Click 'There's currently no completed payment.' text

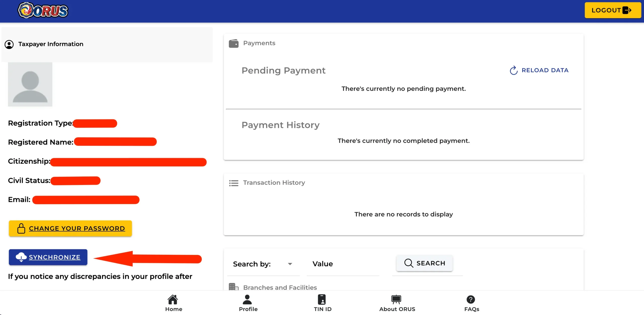point(404,141)
